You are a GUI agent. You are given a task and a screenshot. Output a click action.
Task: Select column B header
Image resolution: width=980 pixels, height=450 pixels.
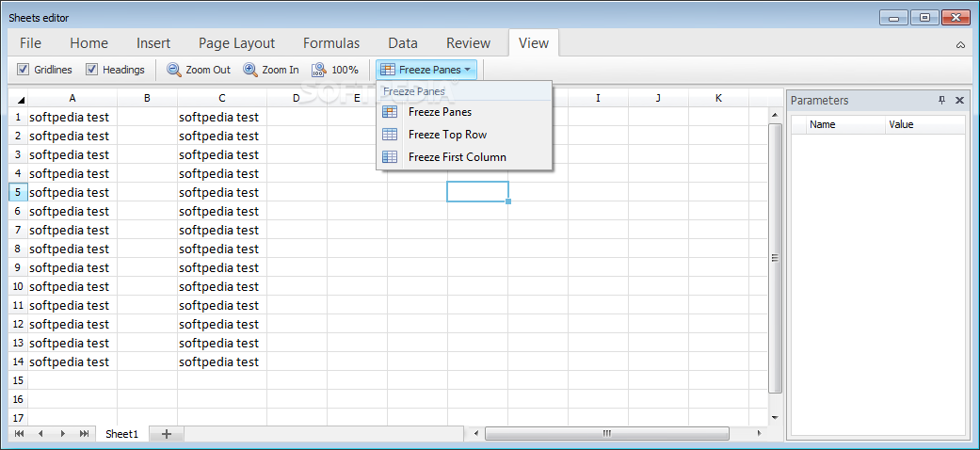(147, 98)
